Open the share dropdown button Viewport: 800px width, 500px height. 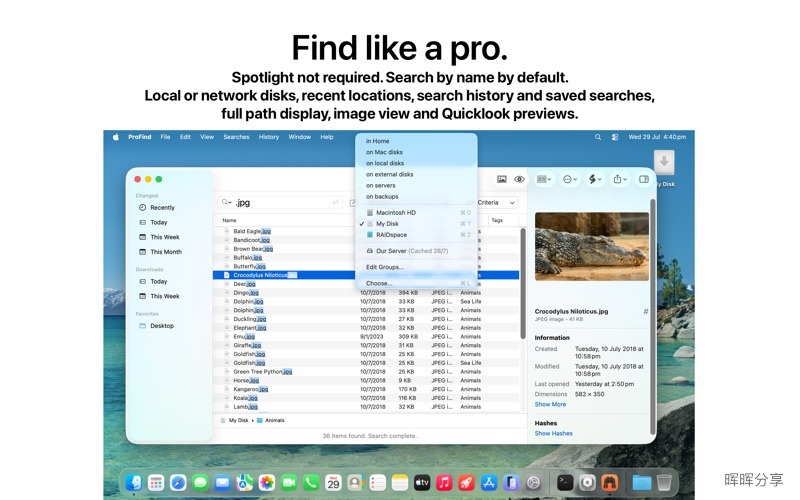pyautogui.click(x=620, y=179)
